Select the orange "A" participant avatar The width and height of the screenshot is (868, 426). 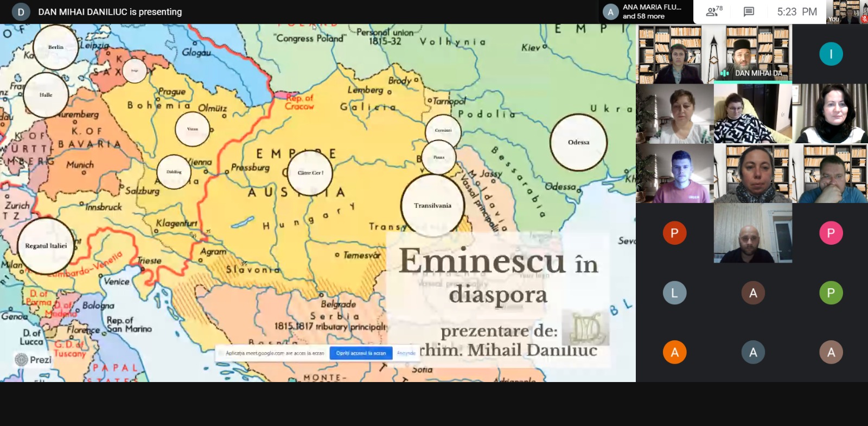pos(674,352)
